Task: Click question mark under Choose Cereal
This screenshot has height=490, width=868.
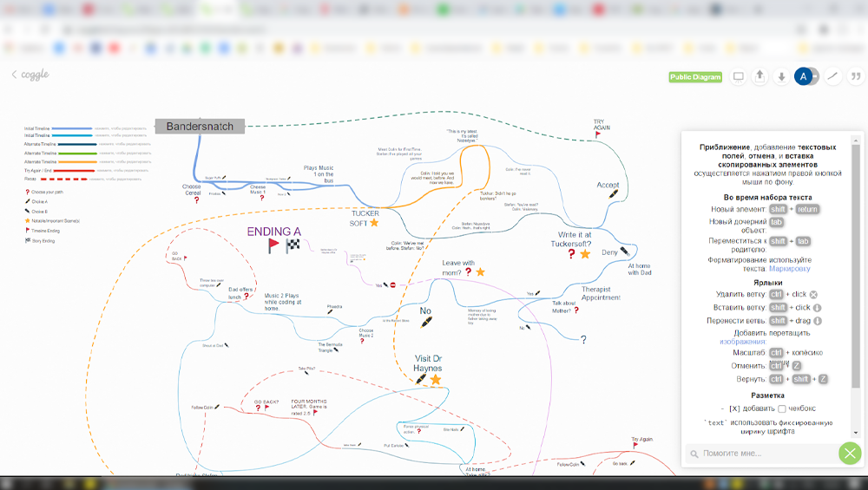Action: tap(196, 200)
